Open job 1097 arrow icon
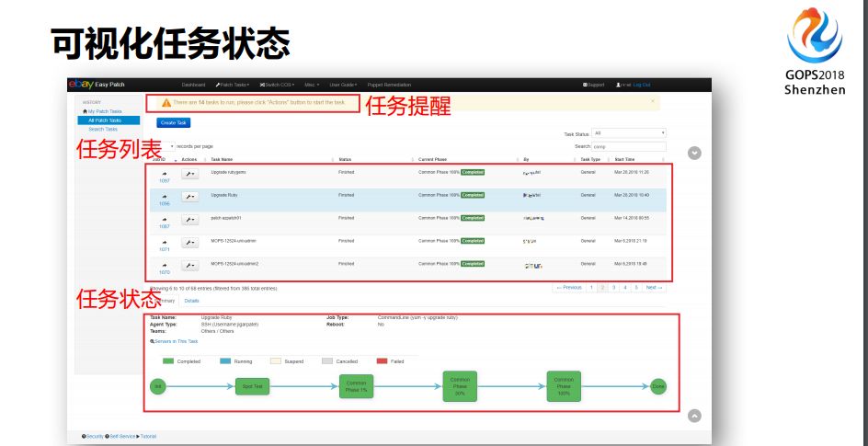Screen dimensions: 868x446 click(165, 174)
